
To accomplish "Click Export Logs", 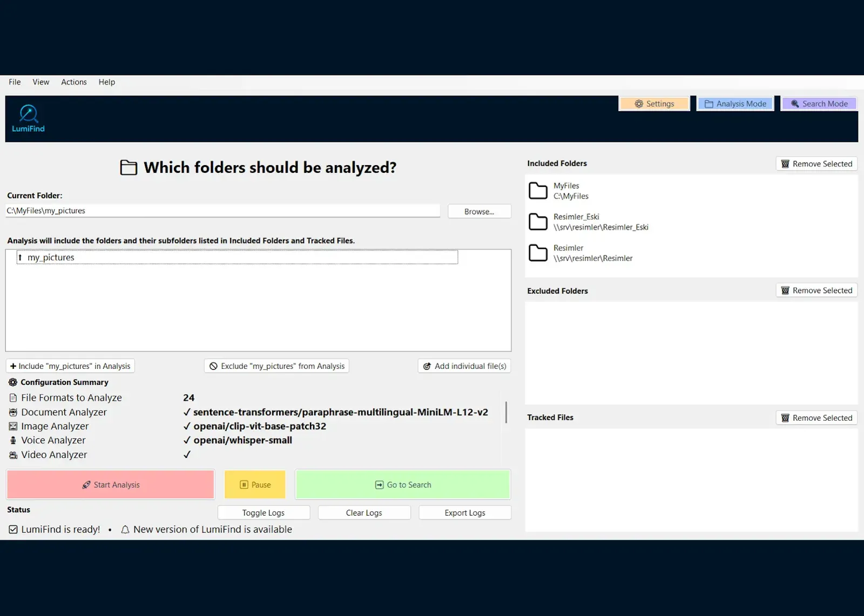I will [465, 513].
